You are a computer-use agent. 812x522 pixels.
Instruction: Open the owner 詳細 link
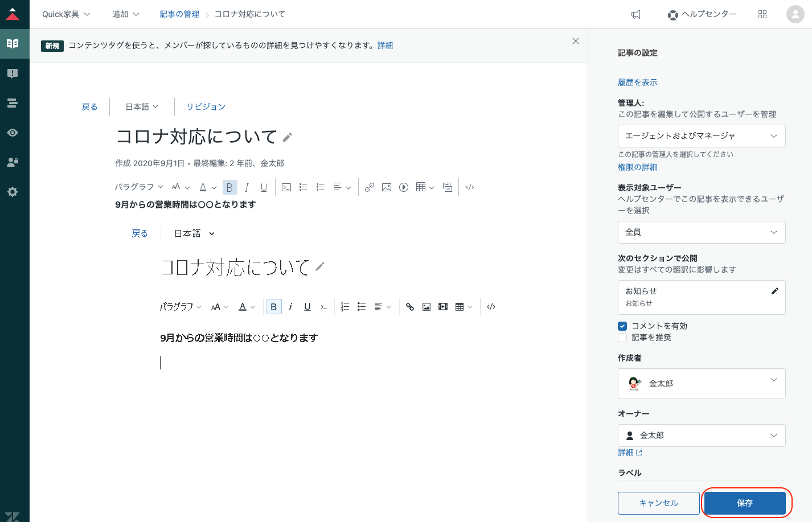[626, 453]
